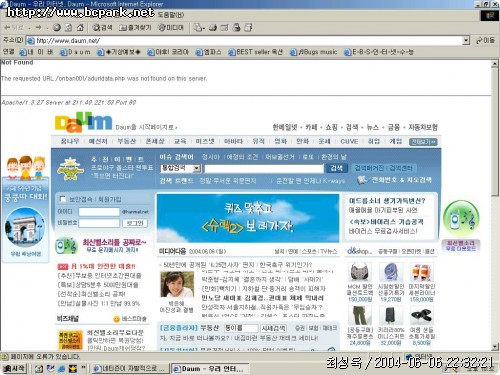This screenshot has width=500, height=375.
Task: Open 카페 in top navigation
Action: pyautogui.click(x=311, y=127)
